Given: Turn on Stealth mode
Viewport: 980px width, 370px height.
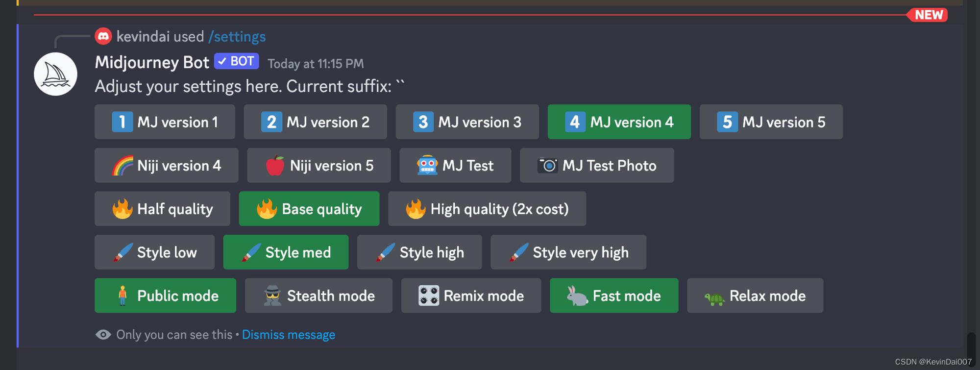Looking at the screenshot, I should 318,296.
